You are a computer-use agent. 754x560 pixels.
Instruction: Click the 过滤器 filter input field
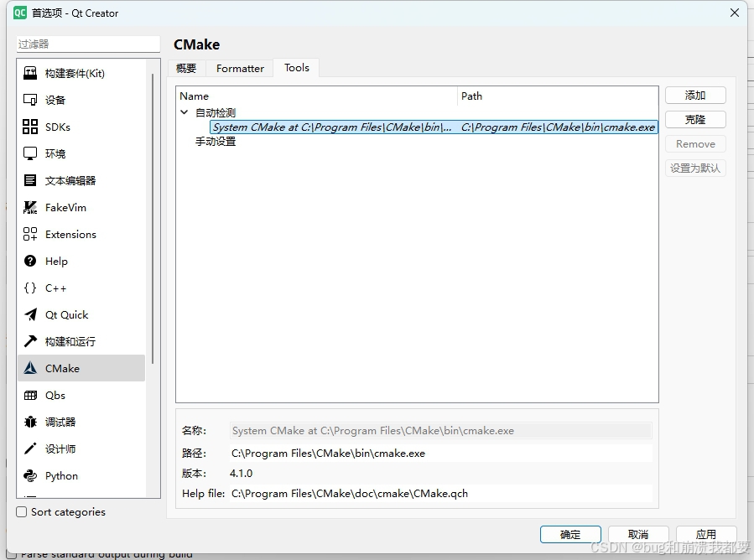coord(87,44)
